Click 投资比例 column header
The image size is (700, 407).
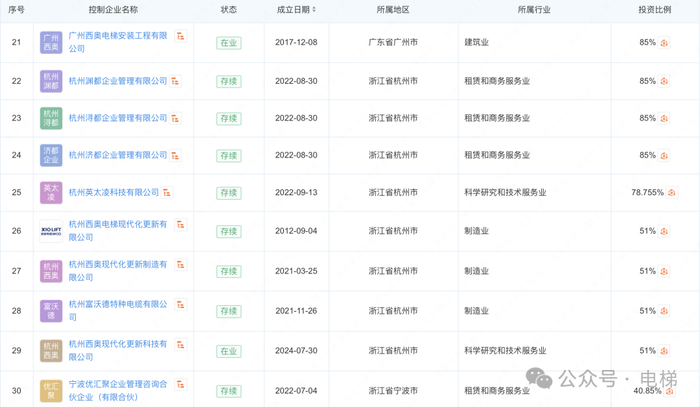coord(654,9)
